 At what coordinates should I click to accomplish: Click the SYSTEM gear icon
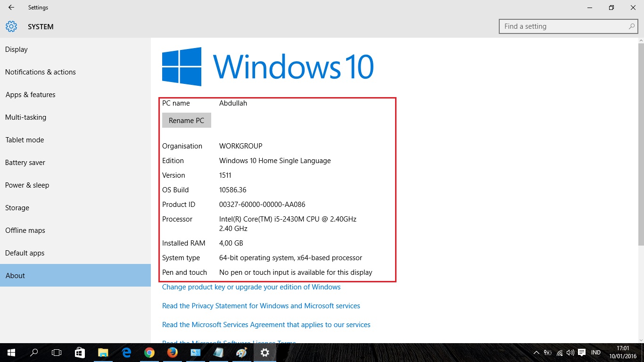coord(11,26)
